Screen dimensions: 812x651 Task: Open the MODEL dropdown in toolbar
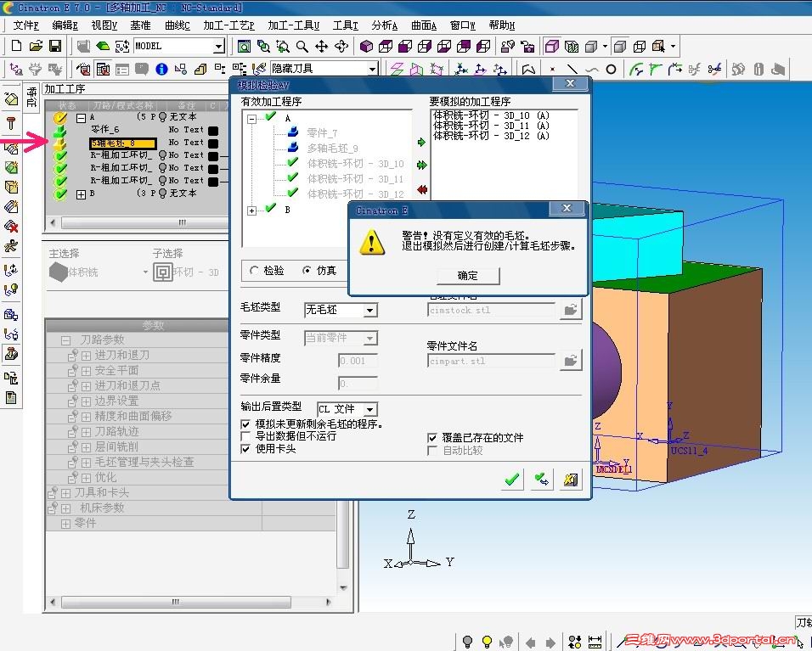coord(219,47)
